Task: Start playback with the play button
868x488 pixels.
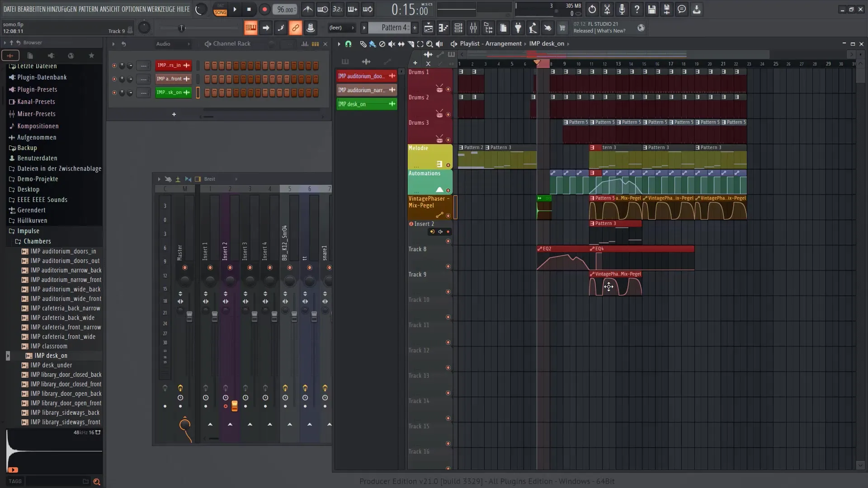Action: [235, 9]
